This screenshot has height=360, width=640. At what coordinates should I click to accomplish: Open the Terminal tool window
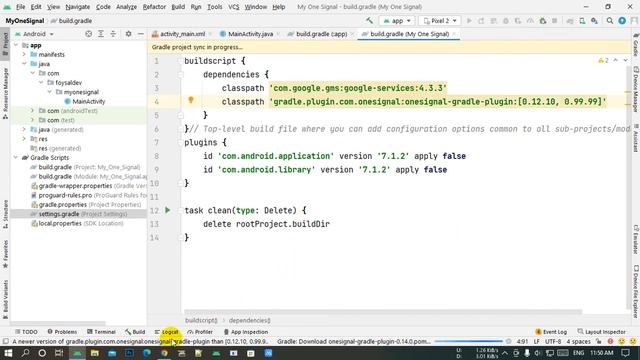(x=101, y=332)
